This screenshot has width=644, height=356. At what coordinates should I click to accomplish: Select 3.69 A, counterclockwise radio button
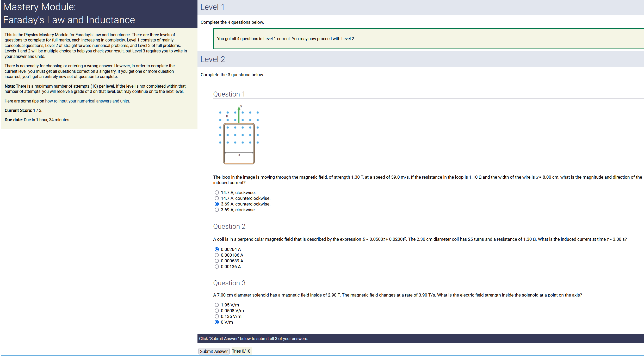(x=216, y=204)
